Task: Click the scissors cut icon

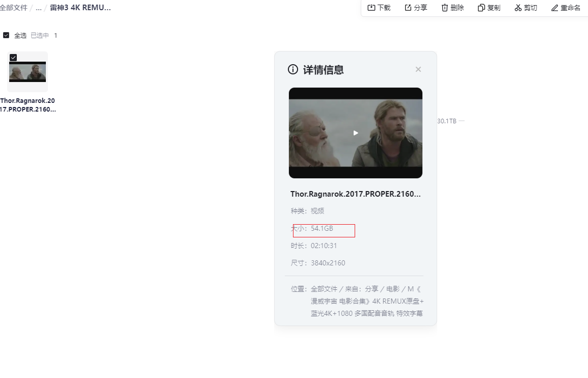Action: pos(518,8)
